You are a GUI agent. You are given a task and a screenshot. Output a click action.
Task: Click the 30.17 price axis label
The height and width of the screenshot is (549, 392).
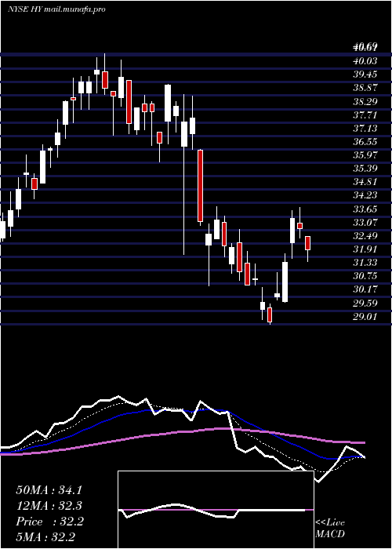pyautogui.click(x=365, y=289)
